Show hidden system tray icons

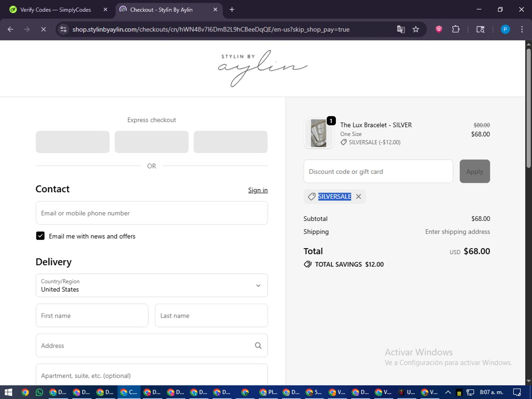[448, 392]
